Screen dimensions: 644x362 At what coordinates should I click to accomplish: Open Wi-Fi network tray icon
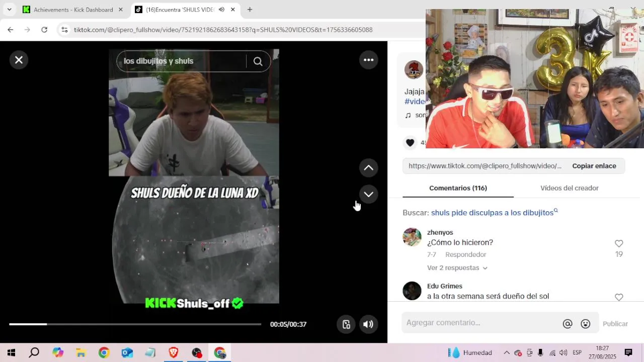pyautogui.click(x=552, y=352)
